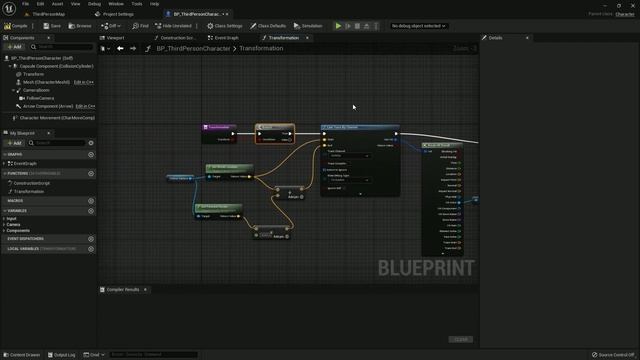
Task: Open My Blueprint settings gear icon
Action: pos(91,143)
